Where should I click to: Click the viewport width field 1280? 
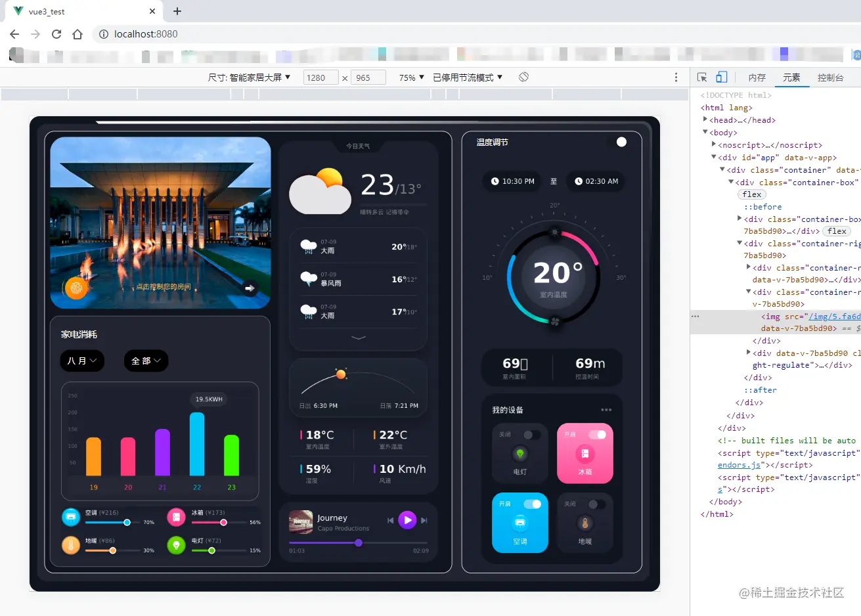(x=320, y=77)
